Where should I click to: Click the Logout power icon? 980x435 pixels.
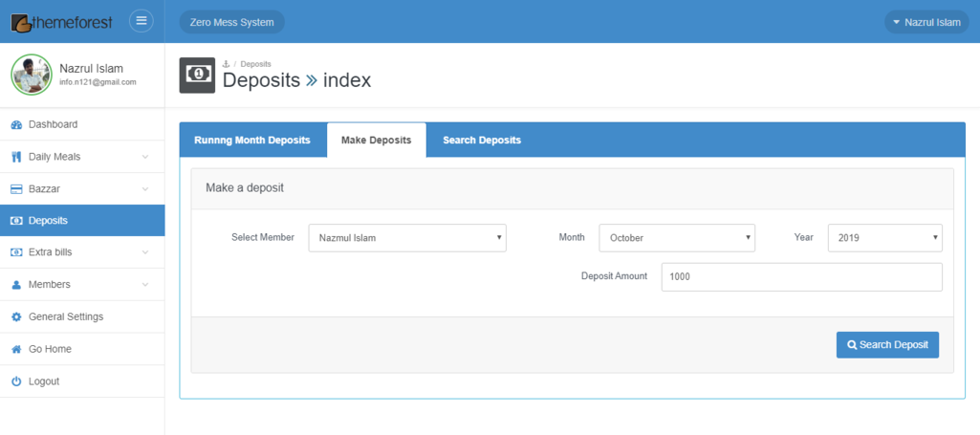coord(16,381)
